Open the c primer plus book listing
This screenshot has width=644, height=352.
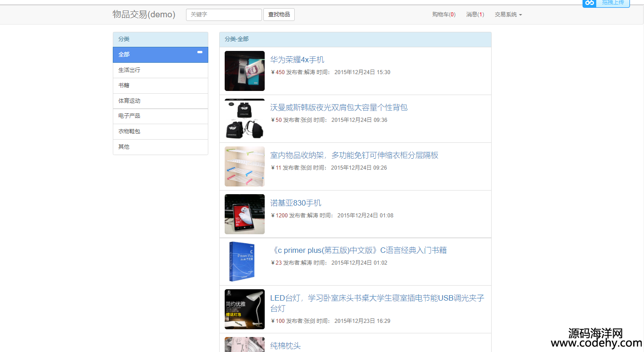pyautogui.click(x=358, y=250)
